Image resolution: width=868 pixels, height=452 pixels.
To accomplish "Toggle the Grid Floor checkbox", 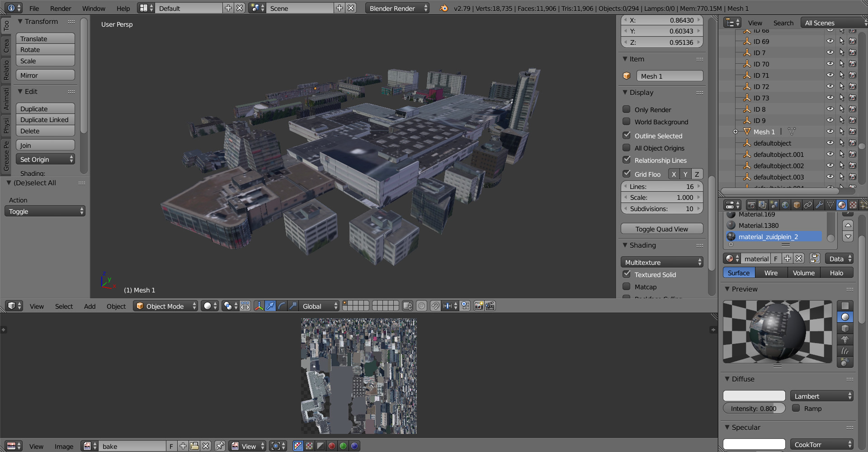I will point(627,174).
